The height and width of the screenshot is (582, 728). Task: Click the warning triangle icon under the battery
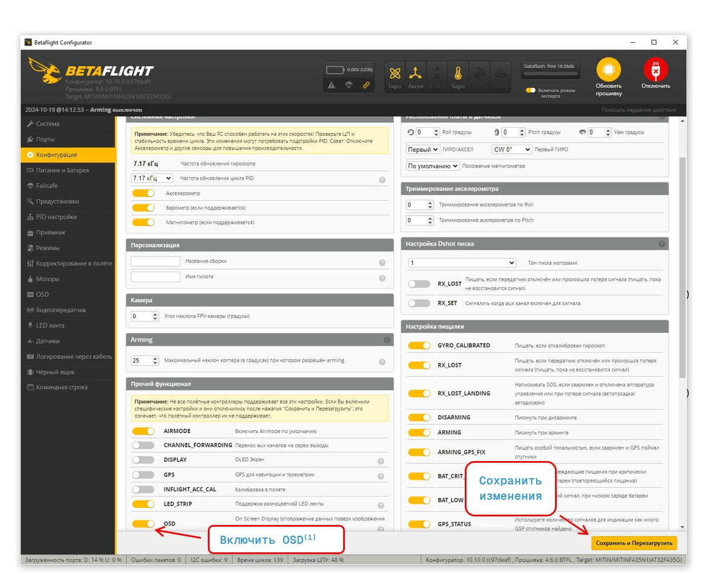click(331, 85)
